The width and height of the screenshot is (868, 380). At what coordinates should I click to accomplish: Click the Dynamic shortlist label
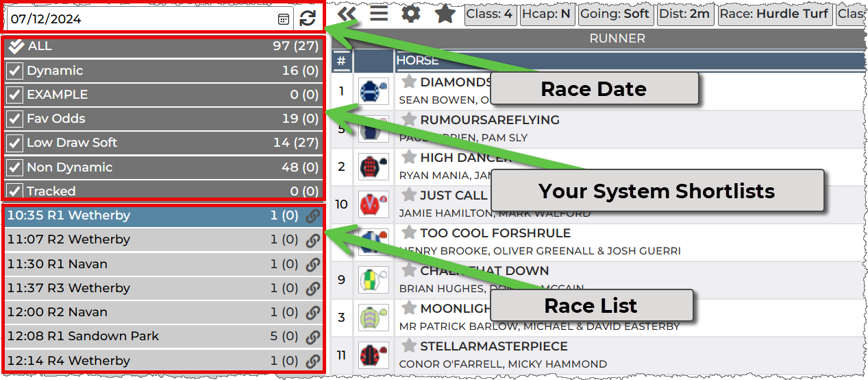[55, 71]
